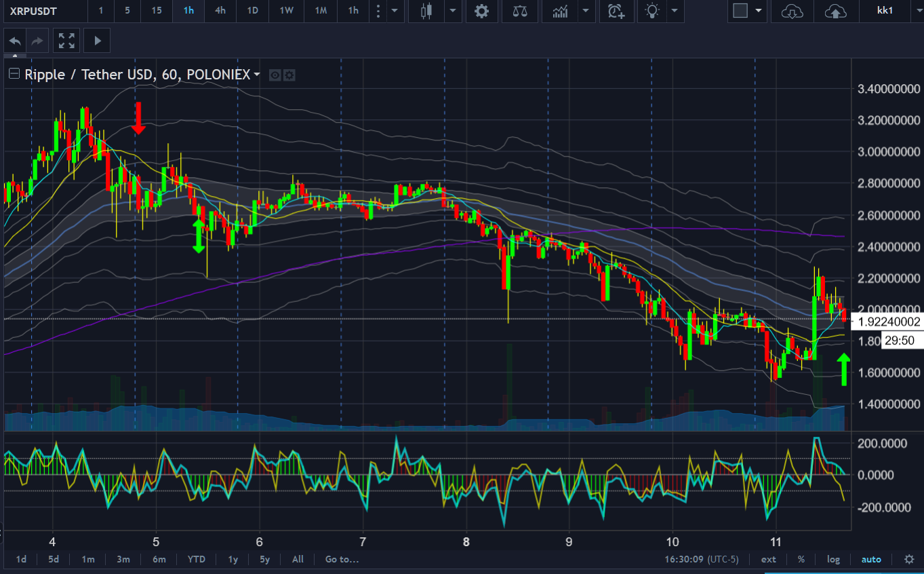Set the date range to 1d
Screen dimensions: 924x574
coord(21,559)
